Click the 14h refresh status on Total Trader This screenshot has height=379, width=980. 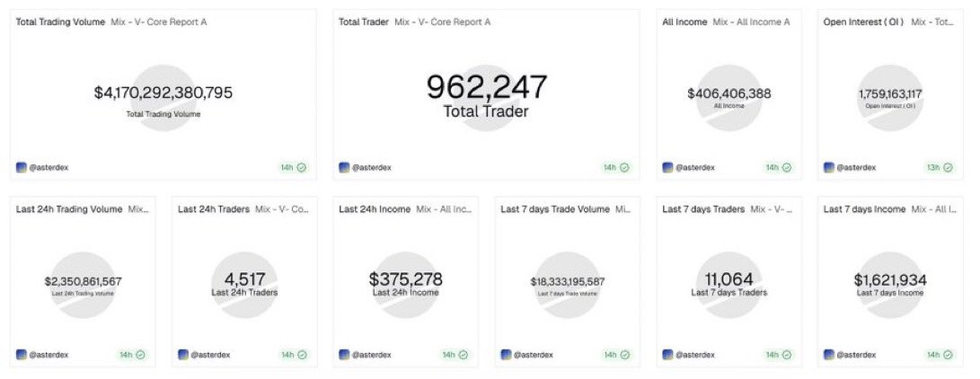(x=616, y=167)
